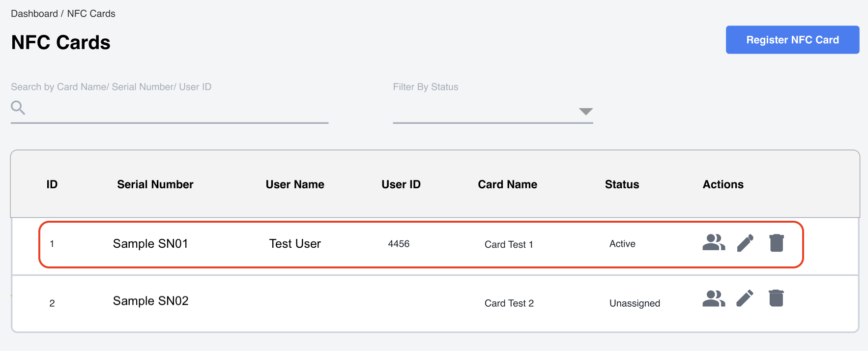Delete Sample SN02 card via trash icon
Screen dimensions: 868x351
[x=777, y=298]
